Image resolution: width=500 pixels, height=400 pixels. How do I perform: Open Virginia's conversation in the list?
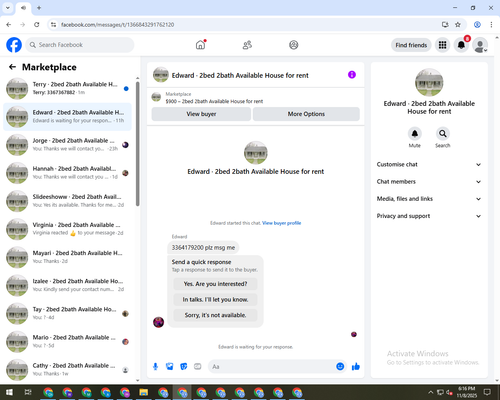(67, 229)
